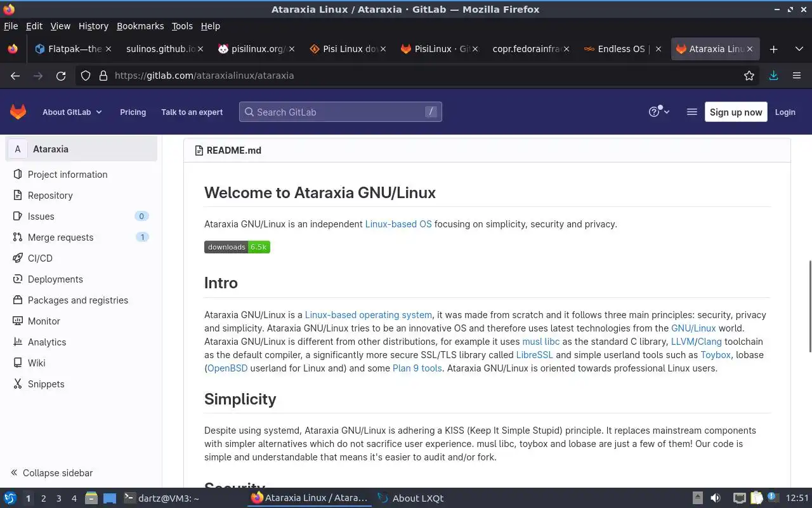812x508 pixels.
Task: Switch to the sulinos.github.io tab
Action: pos(164,49)
